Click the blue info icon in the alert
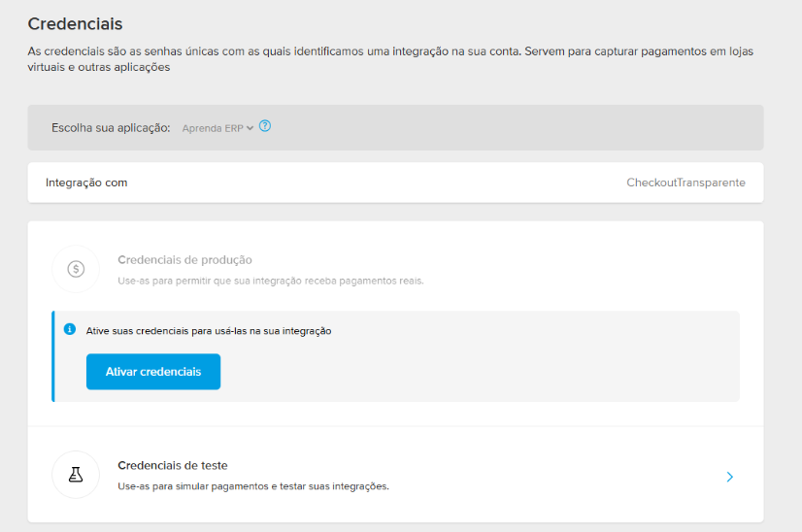This screenshot has height=532, width=802. [70, 329]
